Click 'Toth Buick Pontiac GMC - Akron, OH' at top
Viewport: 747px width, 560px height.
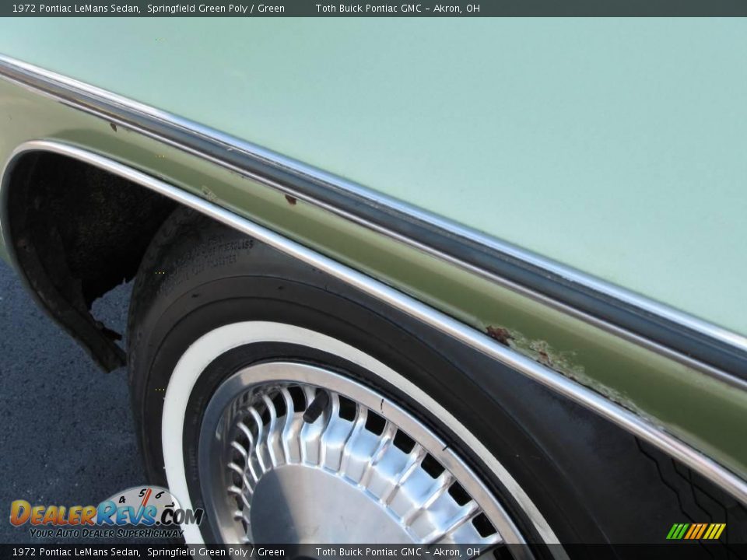(397, 9)
